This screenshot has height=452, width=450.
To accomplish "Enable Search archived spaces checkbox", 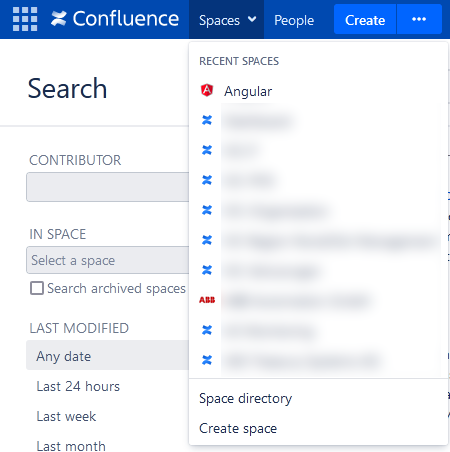I will point(37,288).
